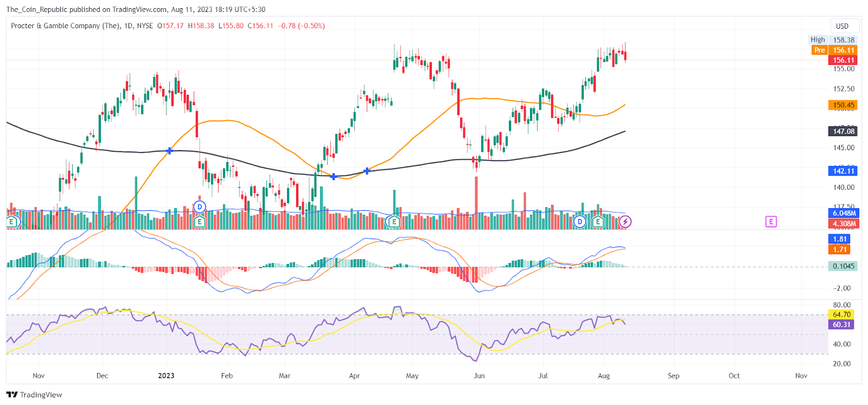Click the C156.11 close value in header
This screenshot has width=868, height=405.
[260, 25]
